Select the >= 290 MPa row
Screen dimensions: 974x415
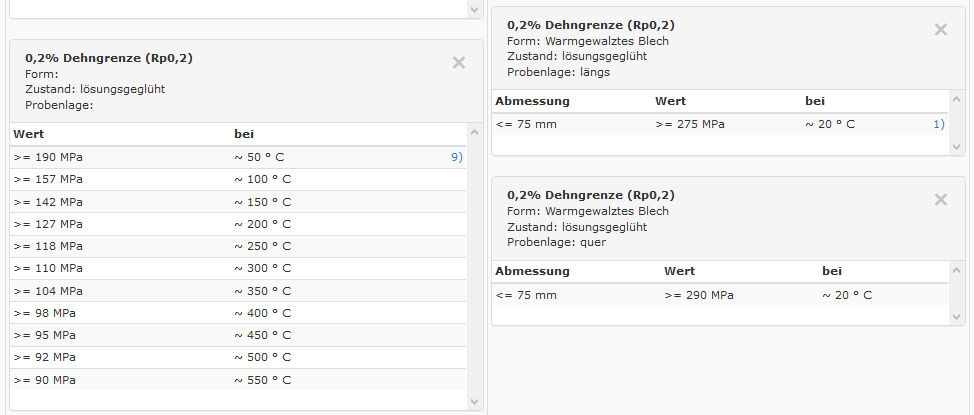(720, 295)
